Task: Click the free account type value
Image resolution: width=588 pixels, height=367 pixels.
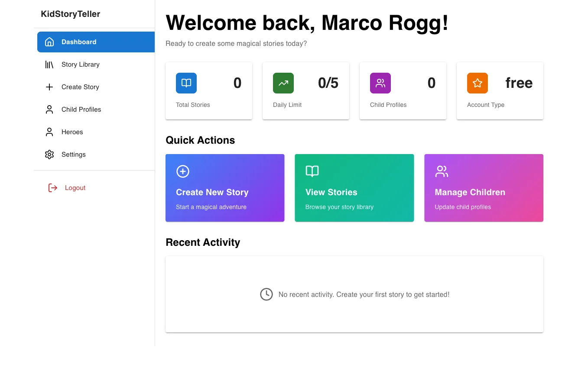Action: 519,83
